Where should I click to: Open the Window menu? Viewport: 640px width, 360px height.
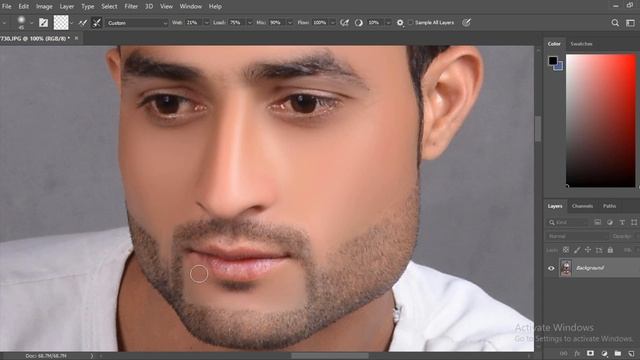coord(191,7)
